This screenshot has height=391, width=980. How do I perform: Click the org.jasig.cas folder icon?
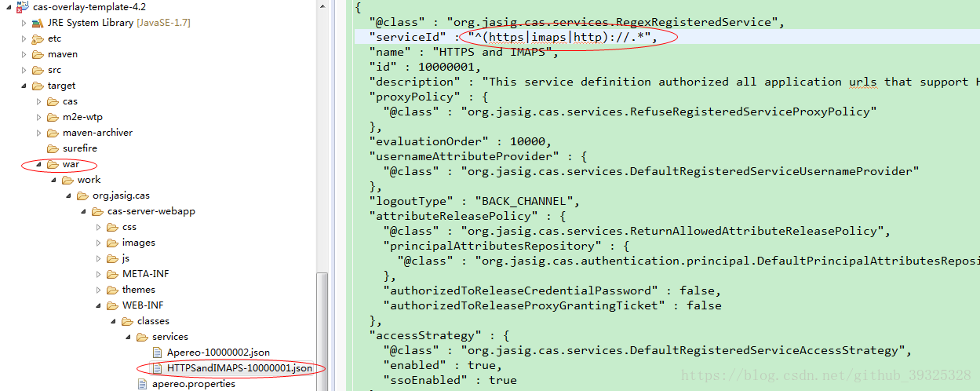coord(83,195)
